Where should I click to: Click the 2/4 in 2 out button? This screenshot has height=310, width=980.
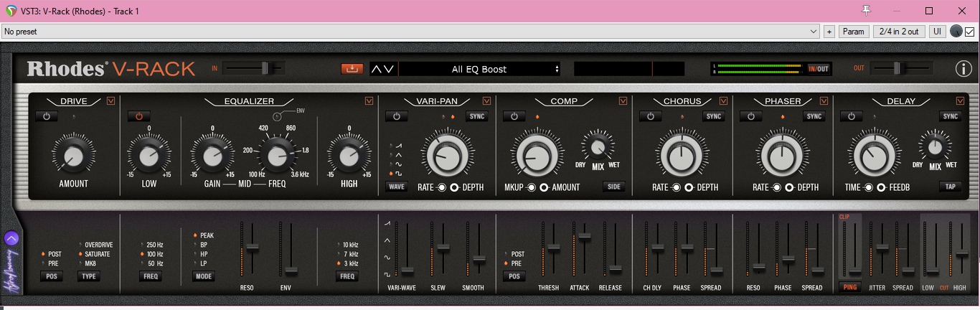[899, 32]
